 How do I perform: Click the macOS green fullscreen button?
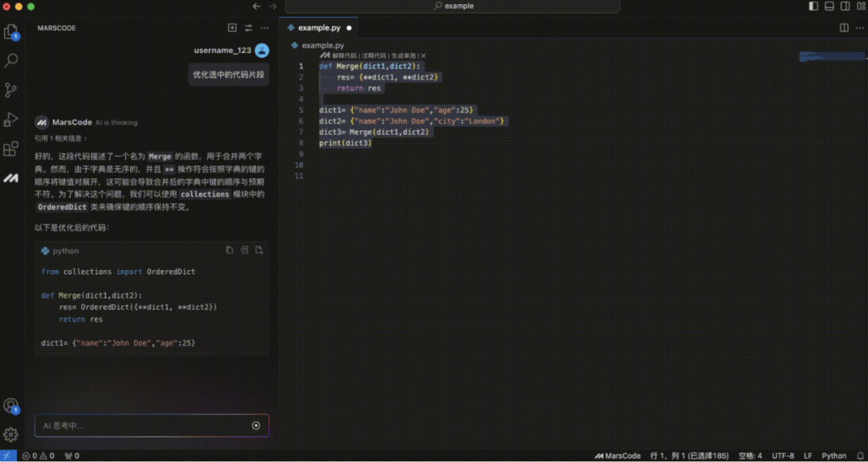(31, 6)
